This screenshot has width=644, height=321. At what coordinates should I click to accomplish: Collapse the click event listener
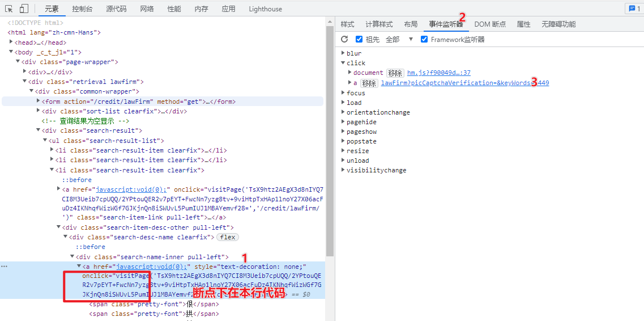[x=343, y=63]
